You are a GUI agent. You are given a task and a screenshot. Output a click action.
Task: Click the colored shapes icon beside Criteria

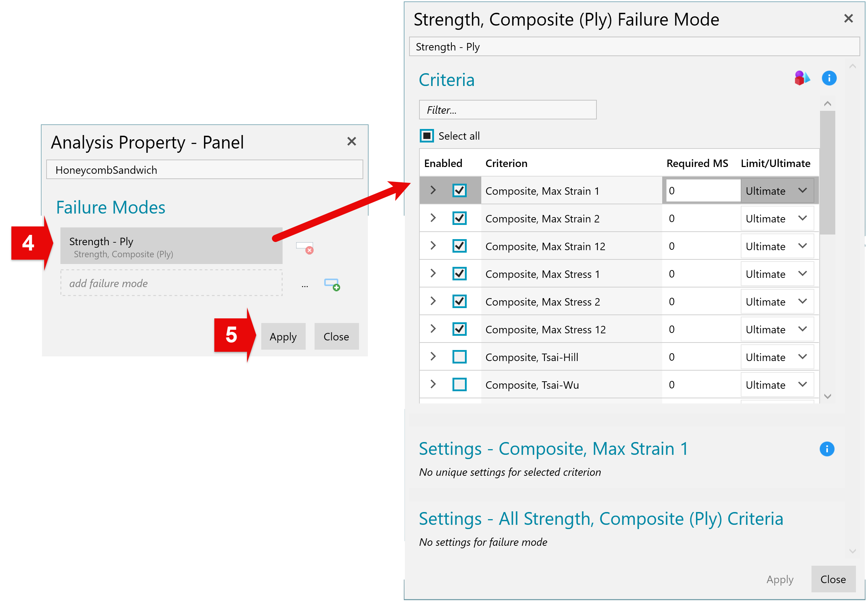coord(802,78)
